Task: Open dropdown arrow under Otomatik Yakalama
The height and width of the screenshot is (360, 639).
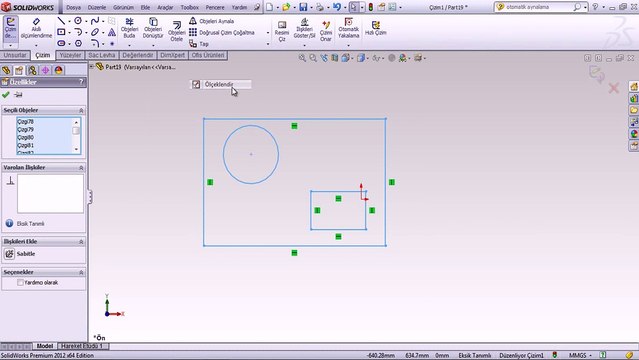Action: click(348, 45)
